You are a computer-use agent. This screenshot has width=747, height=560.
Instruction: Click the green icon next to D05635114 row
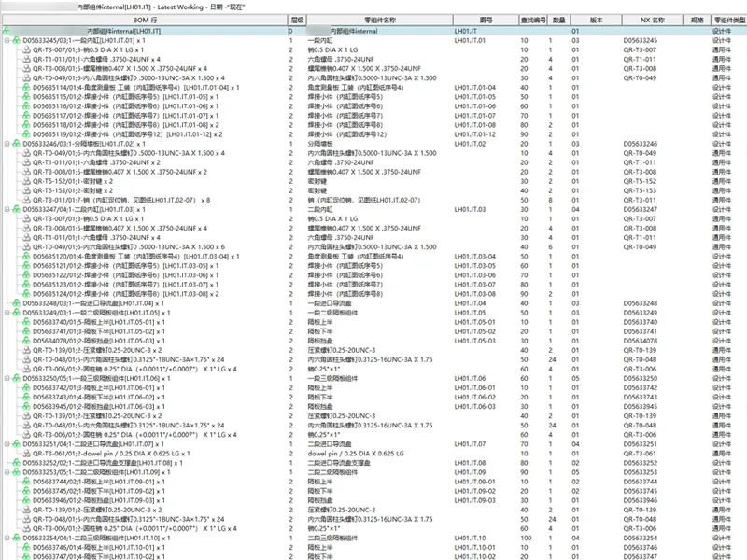(x=27, y=88)
